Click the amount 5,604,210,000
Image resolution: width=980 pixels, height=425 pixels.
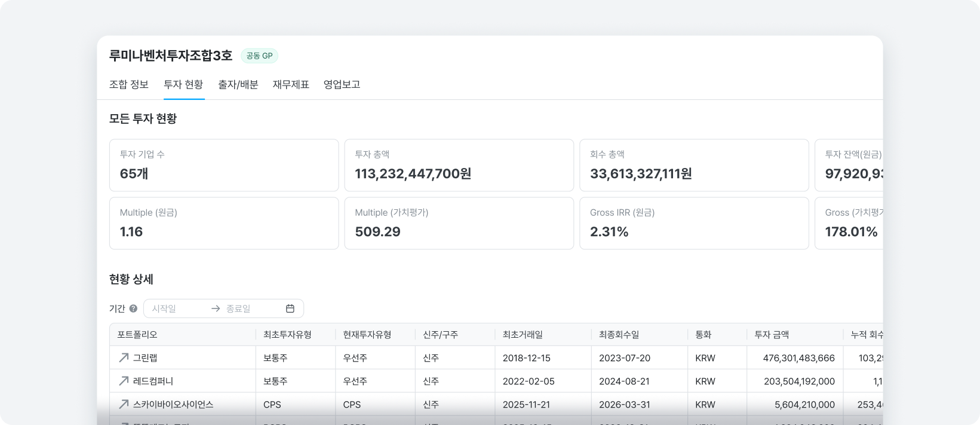tap(805, 405)
